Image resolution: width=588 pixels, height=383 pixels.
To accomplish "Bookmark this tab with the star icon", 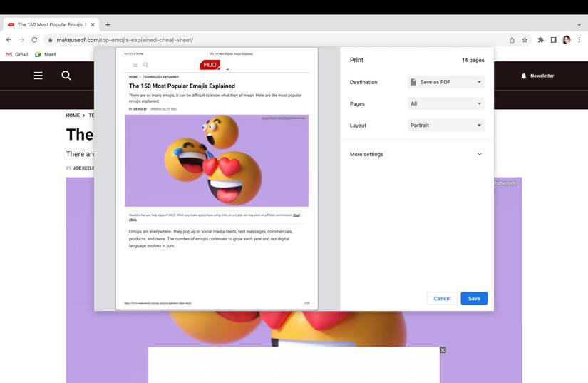I will (x=525, y=40).
